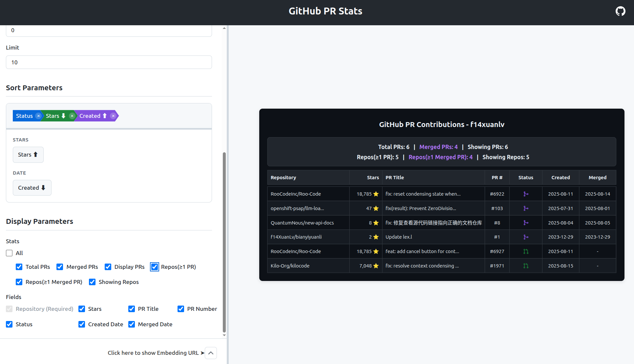Image resolution: width=634 pixels, height=364 pixels.
Task: Uncheck Repos(≥1 PR) stat
Action: click(154, 267)
